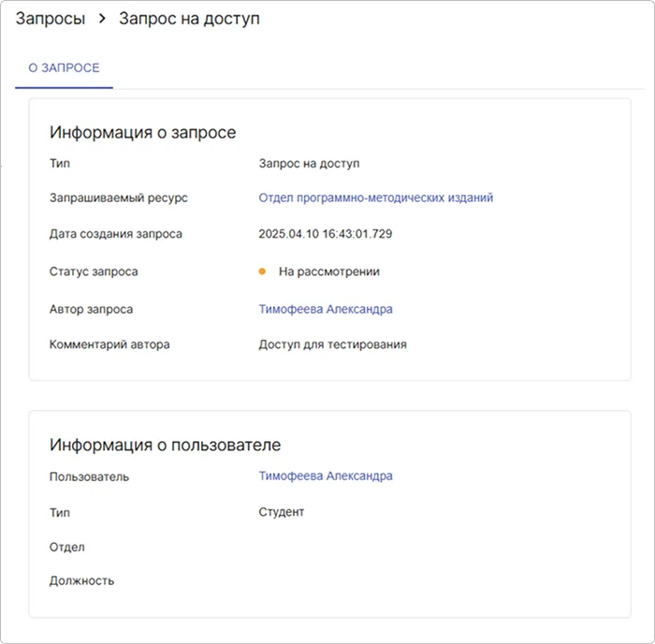Click the Отдел label in user info
The width and height of the screenshot is (655, 644).
[x=66, y=547]
